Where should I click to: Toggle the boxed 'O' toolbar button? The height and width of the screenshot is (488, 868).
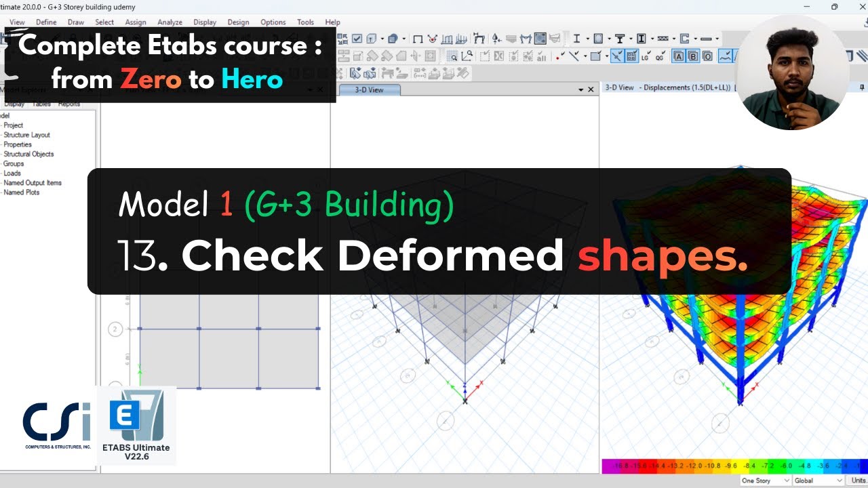pyautogui.click(x=707, y=56)
